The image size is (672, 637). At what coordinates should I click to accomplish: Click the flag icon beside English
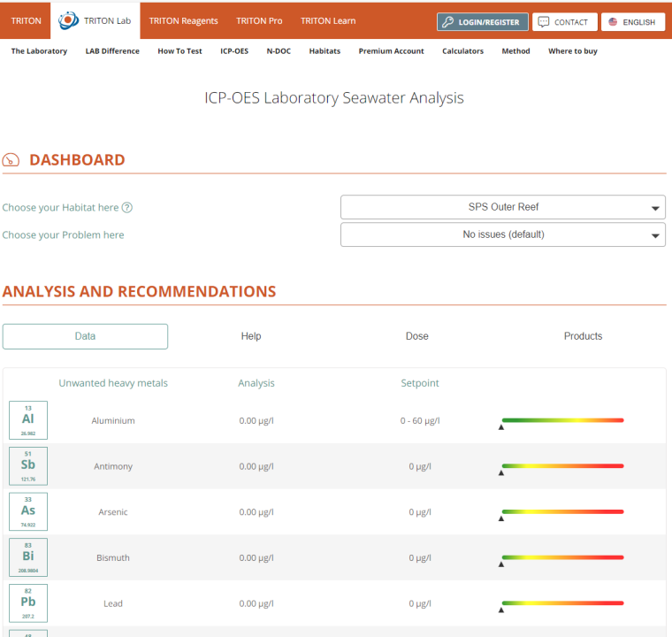[x=613, y=22]
